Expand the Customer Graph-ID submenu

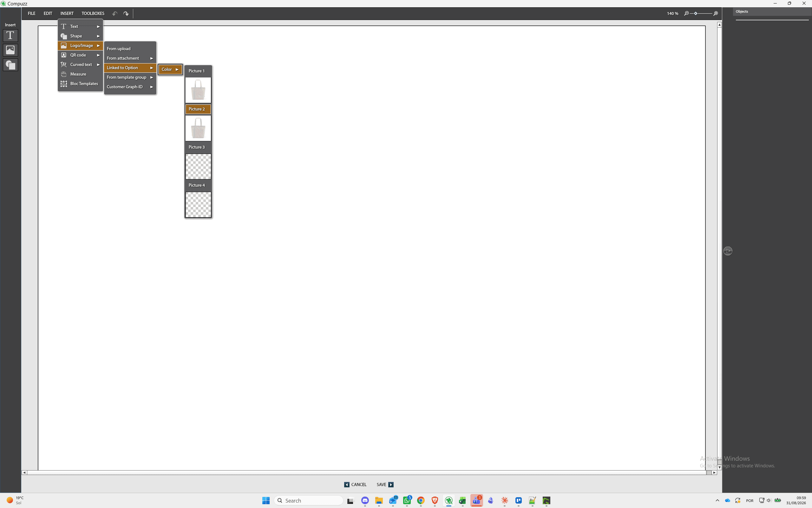[x=130, y=87]
